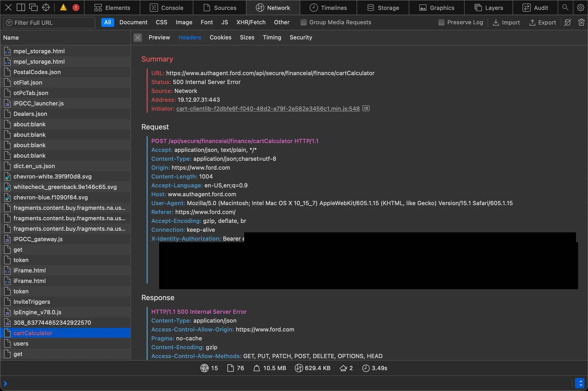Switch to the Console tab

point(167,8)
